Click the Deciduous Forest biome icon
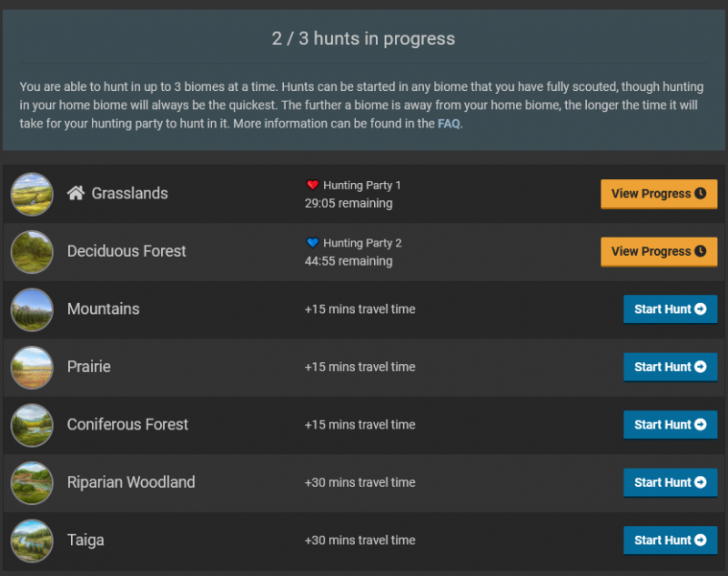This screenshot has height=576, width=728. 32,252
